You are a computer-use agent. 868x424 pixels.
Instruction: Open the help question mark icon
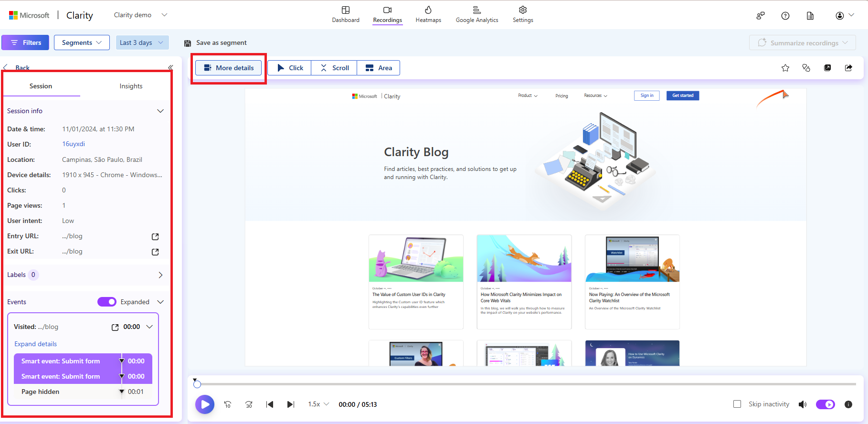point(785,16)
